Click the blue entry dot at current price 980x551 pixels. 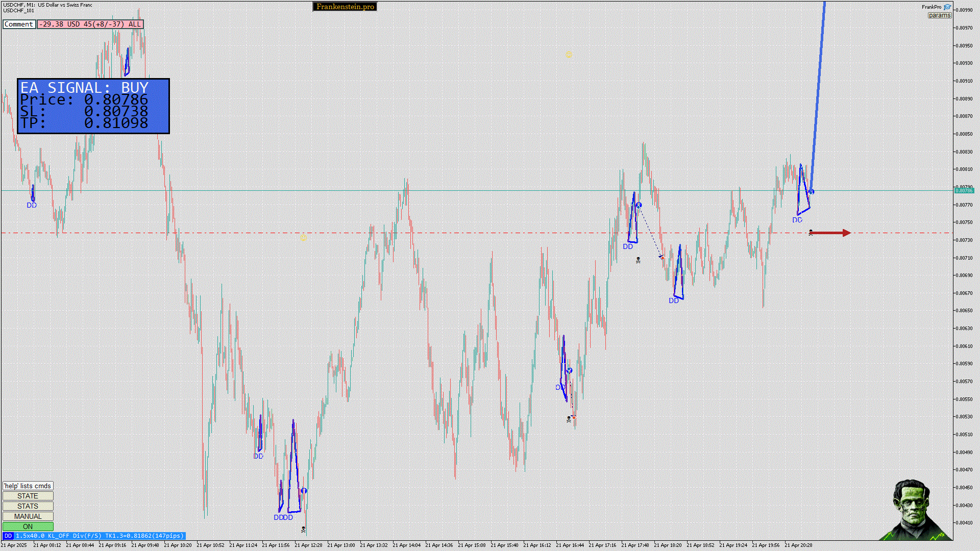[x=811, y=192]
